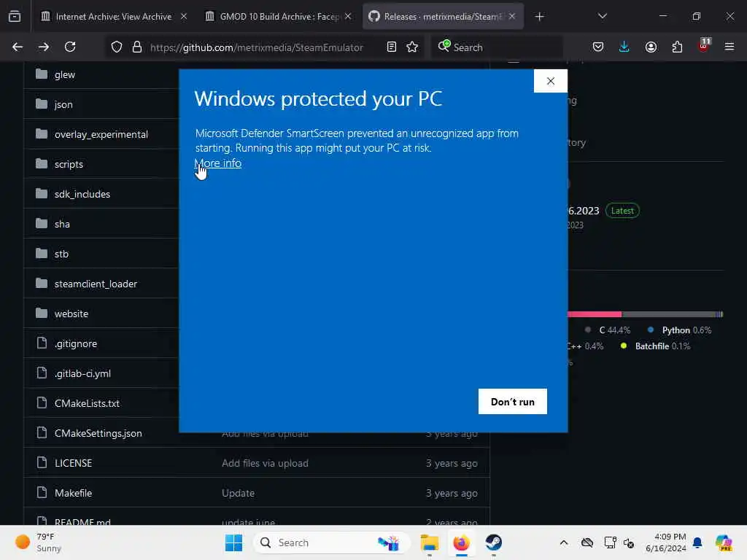Click the Latest release badge
The height and width of the screenshot is (560, 747).
pyautogui.click(x=622, y=211)
